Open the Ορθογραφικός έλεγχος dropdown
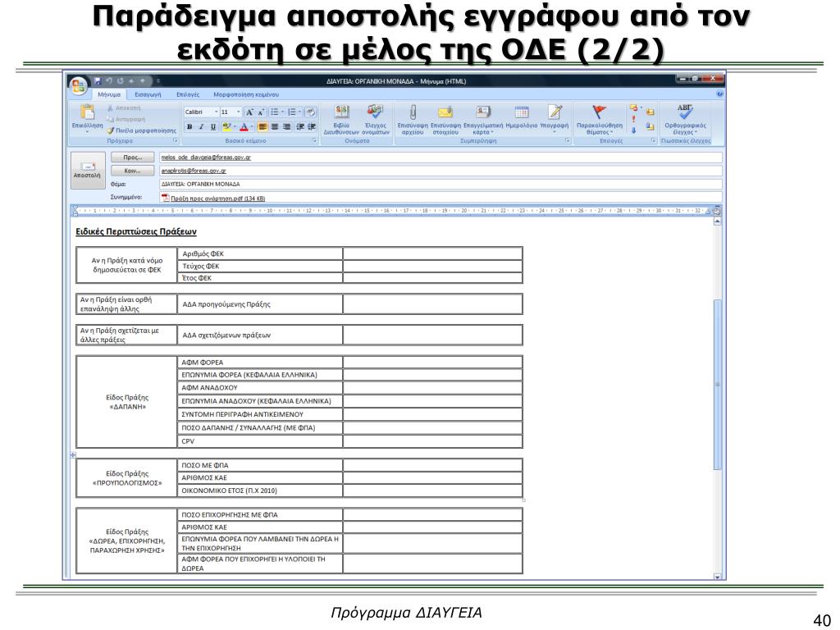 coord(685,120)
